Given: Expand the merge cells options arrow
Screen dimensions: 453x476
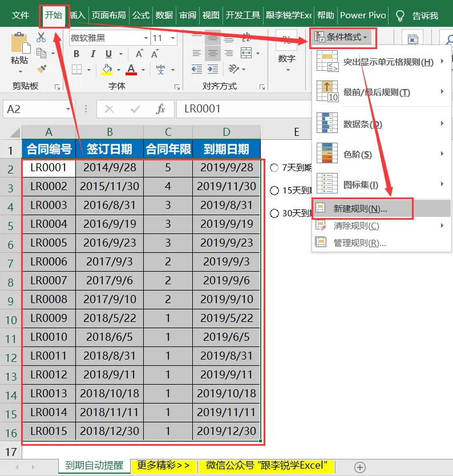Looking at the screenshot, I should (x=258, y=54).
